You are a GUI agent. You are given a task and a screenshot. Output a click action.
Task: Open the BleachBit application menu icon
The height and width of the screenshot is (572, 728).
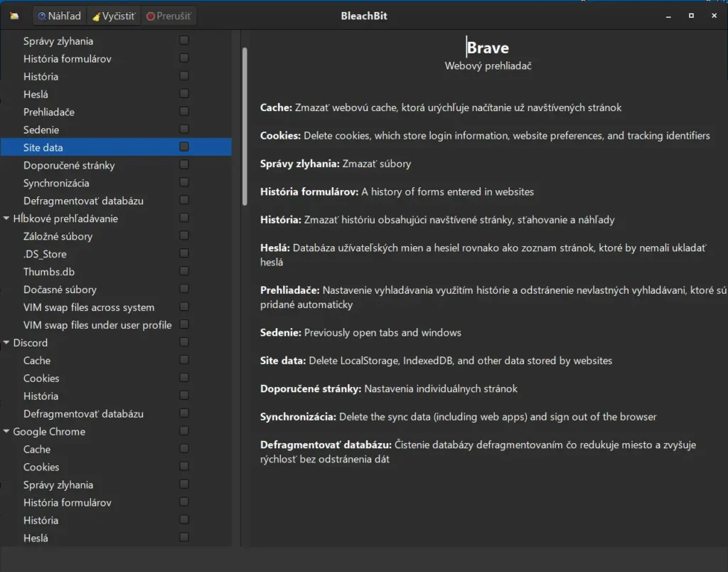14,16
